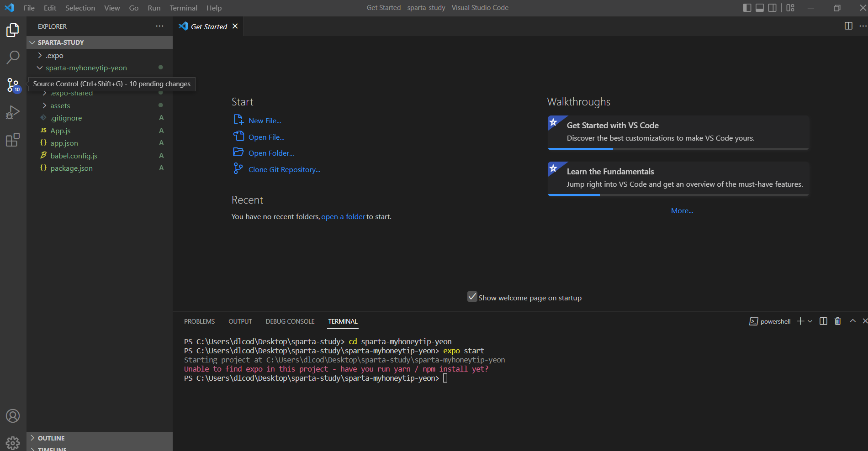Open the .gitignore file
The image size is (868, 451).
click(x=100, y=118)
